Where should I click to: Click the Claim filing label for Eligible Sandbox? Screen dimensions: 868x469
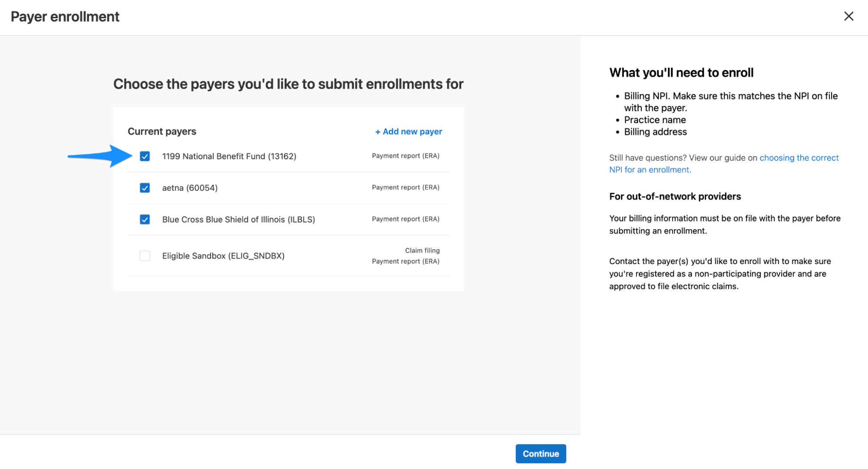pyautogui.click(x=422, y=251)
